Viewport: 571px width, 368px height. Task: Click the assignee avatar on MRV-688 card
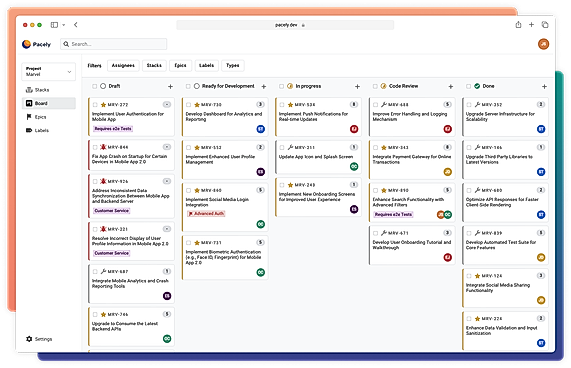448,129
